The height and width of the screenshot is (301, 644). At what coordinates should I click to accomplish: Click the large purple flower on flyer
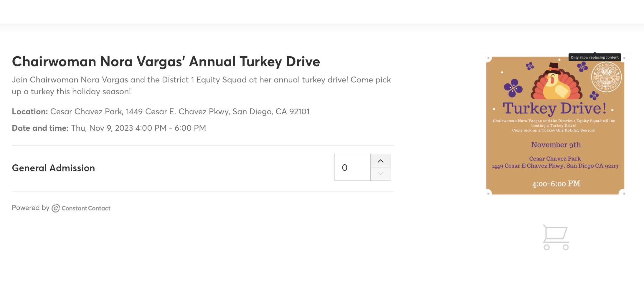click(x=513, y=88)
